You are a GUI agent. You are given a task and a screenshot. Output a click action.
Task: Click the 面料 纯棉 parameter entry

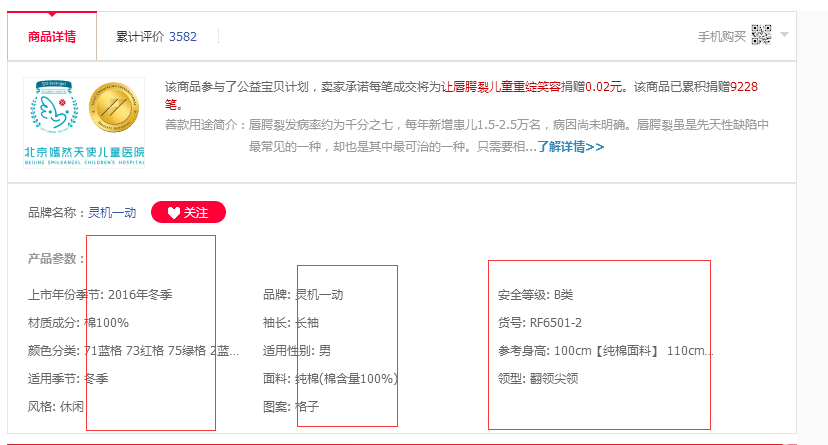(x=330, y=379)
